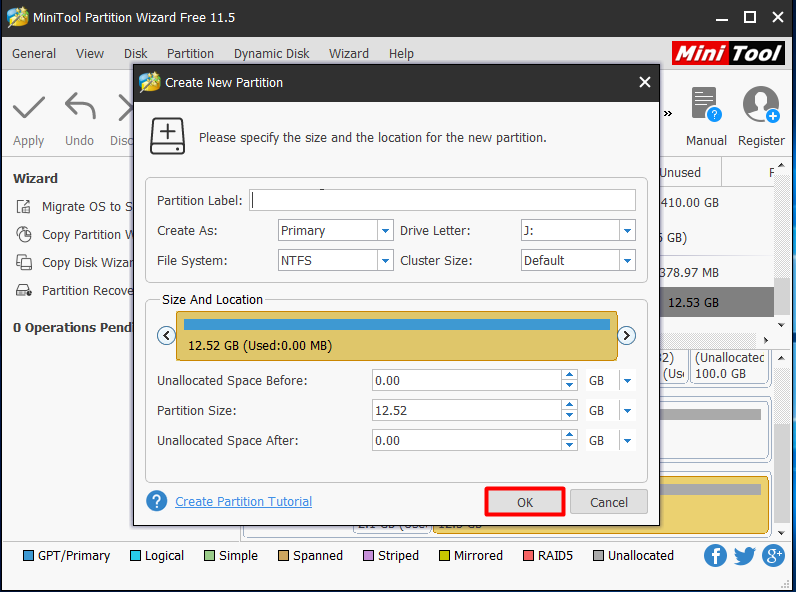Increase Partition Size with up arrow
796x592 pixels.
(570, 405)
